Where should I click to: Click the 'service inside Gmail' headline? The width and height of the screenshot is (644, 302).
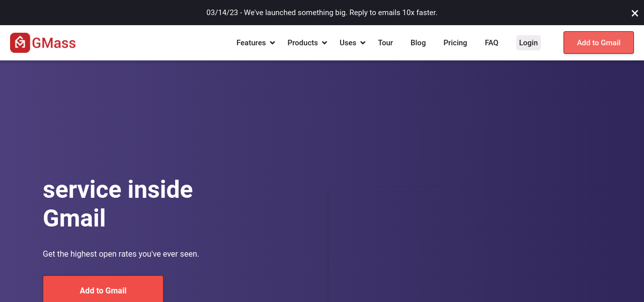tap(118, 204)
